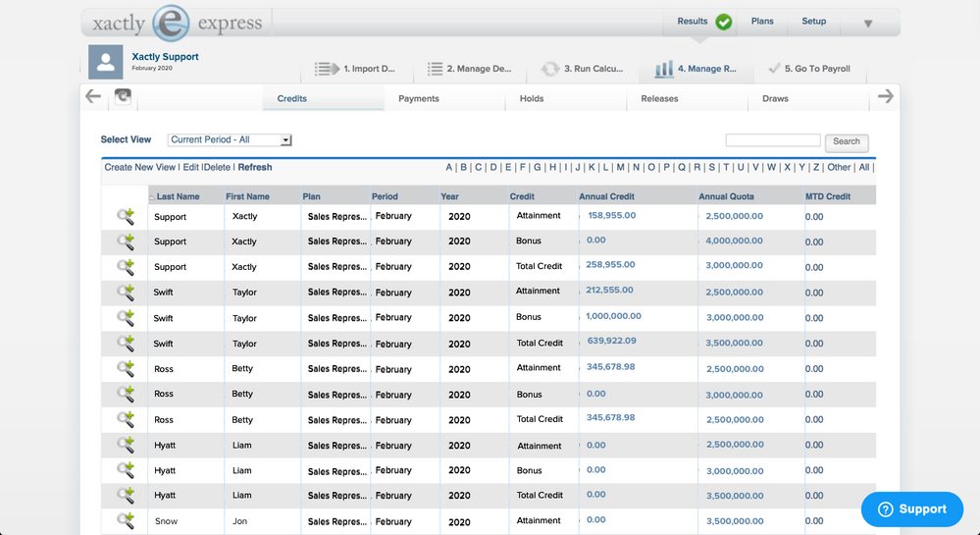Click Annual Quota value 4,000,000.00

tap(735, 241)
